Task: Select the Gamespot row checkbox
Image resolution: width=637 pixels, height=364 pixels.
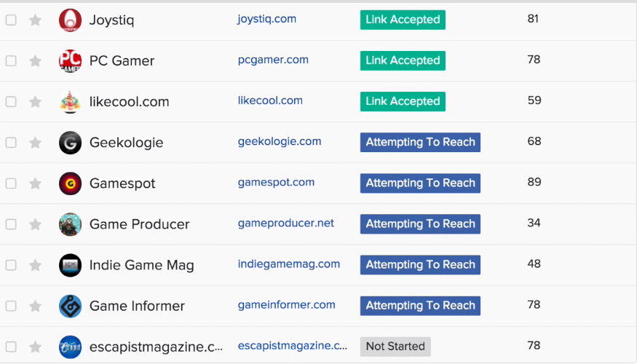Action: tap(11, 183)
